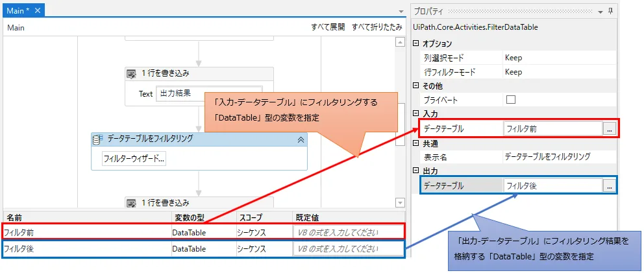Collapse the 入力 section
The width and height of the screenshot is (644, 273).
pyautogui.click(x=416, y=112)
